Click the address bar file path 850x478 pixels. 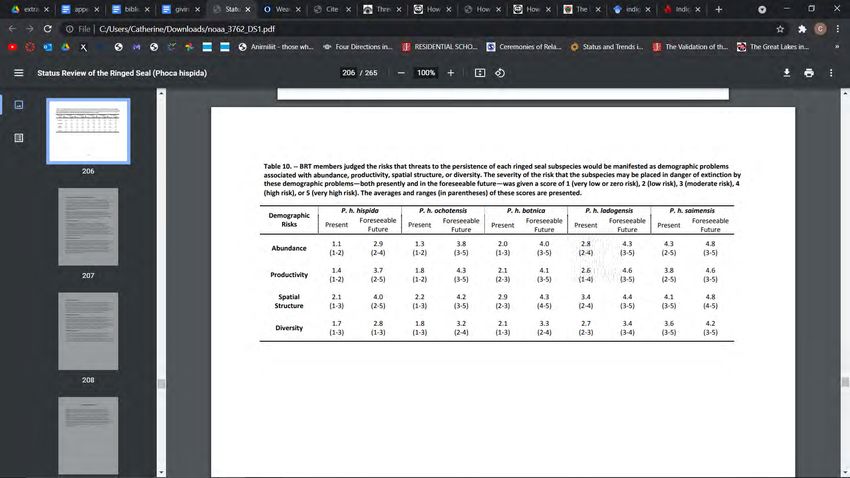[x=187, y=29]
